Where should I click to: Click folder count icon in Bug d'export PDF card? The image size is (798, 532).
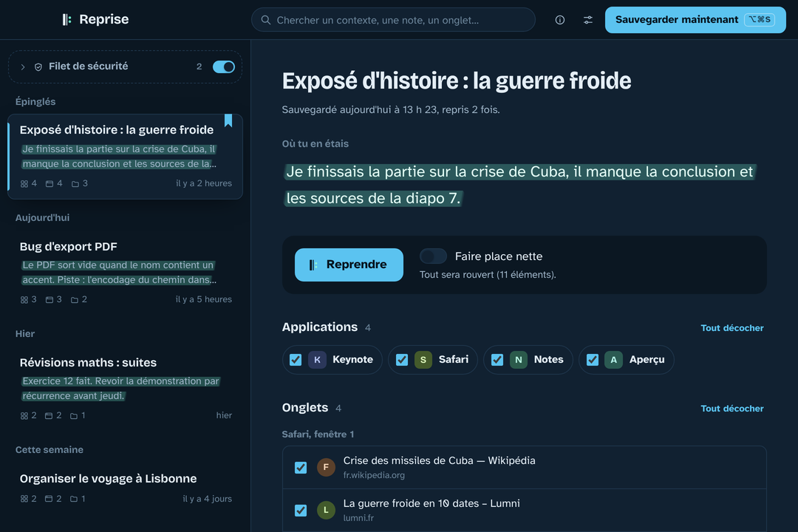point(75,300)
